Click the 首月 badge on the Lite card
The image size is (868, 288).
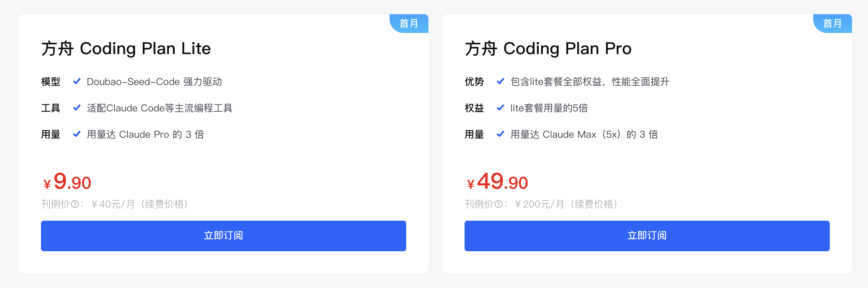(409, 24)
